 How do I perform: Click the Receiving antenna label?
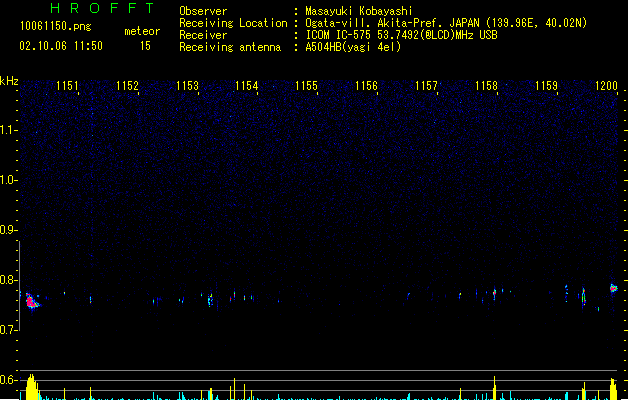pos(230,47)
